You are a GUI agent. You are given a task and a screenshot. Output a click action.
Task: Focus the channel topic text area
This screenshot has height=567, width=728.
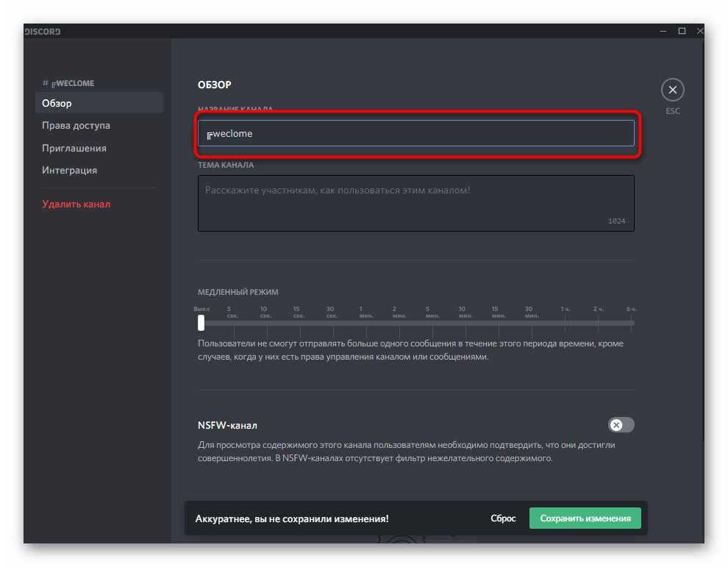point(415,203)
